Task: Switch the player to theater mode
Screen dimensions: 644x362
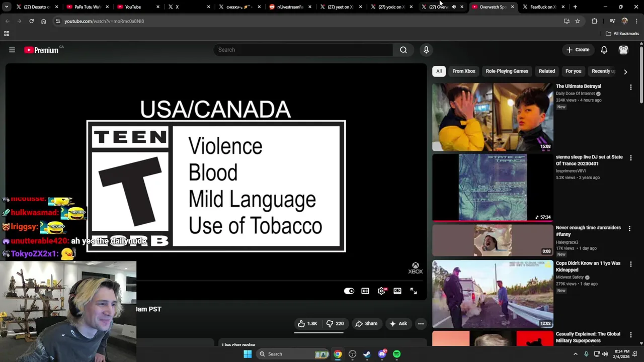Action: (397, 291)
